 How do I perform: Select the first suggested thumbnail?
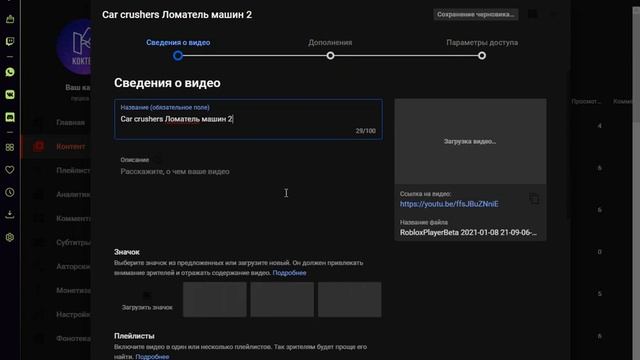215,300
